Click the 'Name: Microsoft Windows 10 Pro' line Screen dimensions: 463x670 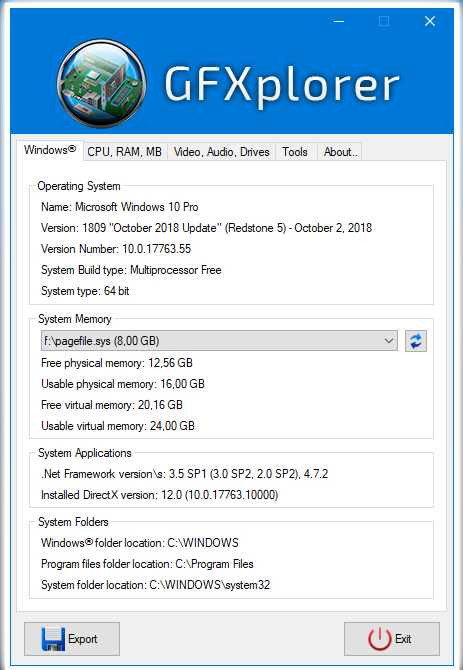click(x=120, y=207)
